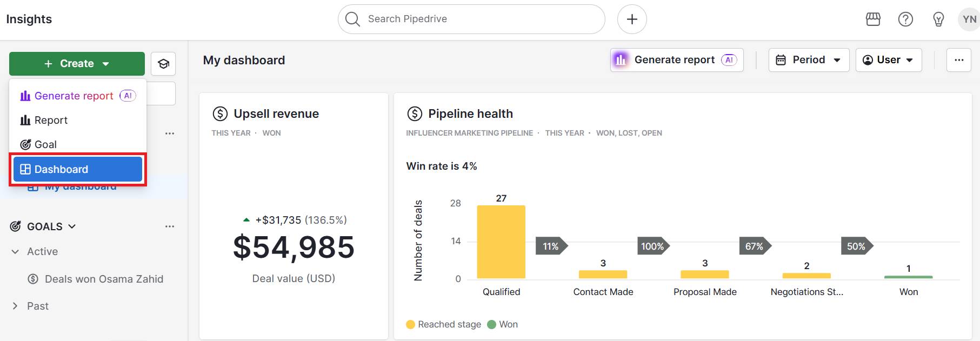Open the YN user avatar menu
Screen dimensions: 980x341
(x=969, y=19)
